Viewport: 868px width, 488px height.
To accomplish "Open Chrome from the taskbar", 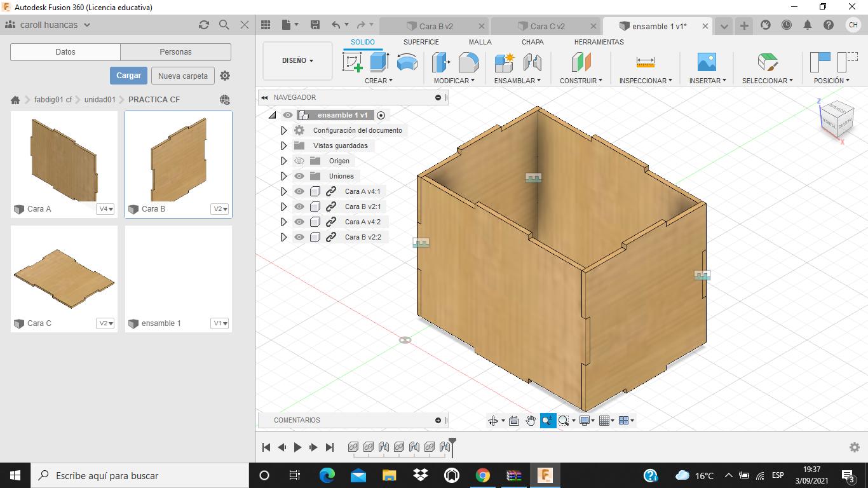I will [x=483, y=475].
